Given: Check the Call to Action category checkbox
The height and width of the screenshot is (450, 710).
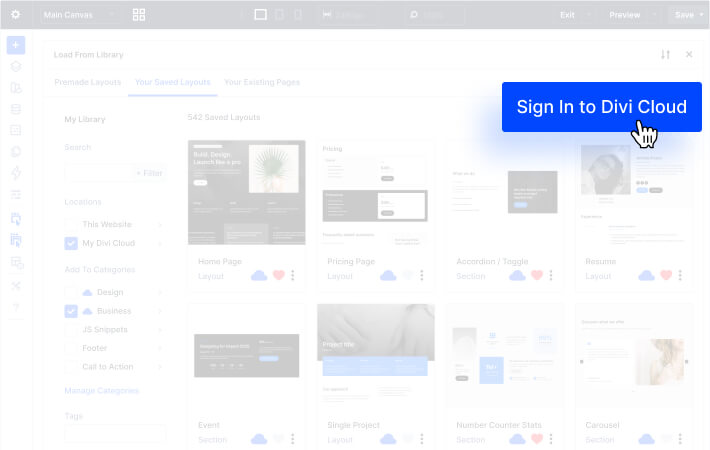Looking at the screenshot, I should pyautogui.click(x=71, y=367).
